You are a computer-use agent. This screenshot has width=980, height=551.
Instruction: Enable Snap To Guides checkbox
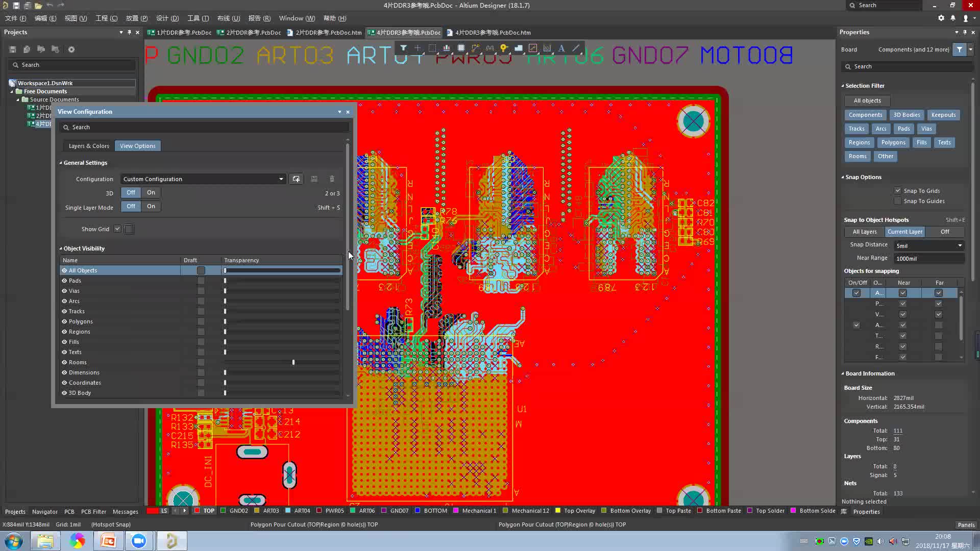tap(898, 201)
